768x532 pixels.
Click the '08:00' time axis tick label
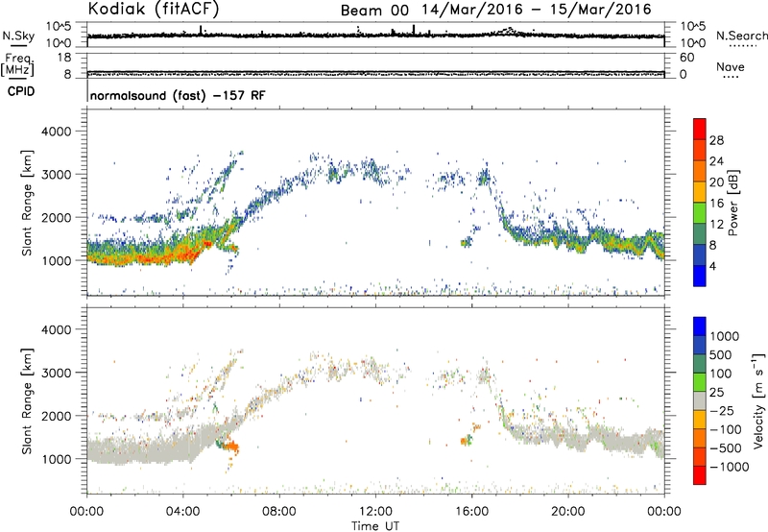pyautogui.click(x=279, y=512)
